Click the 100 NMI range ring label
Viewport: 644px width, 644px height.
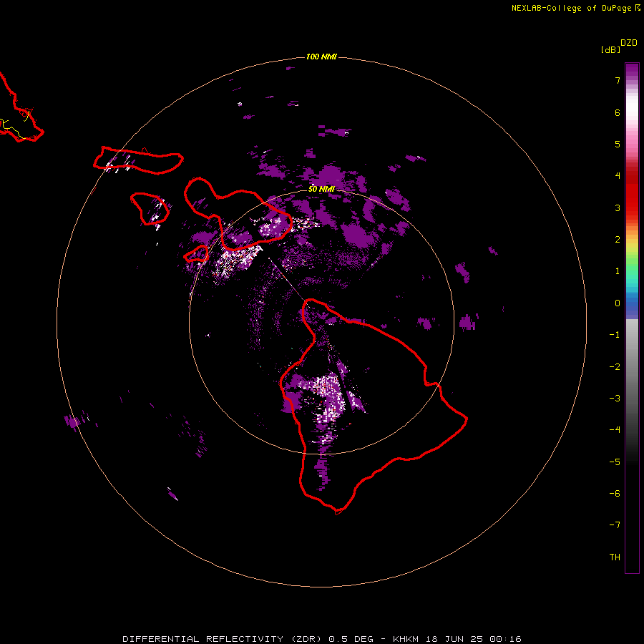pyautogui.click(x=321, y=57)
